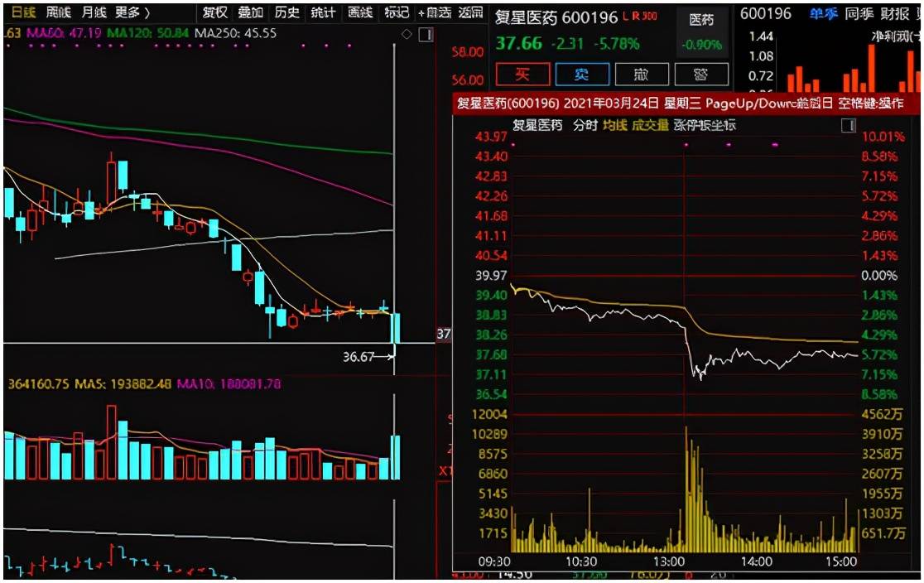This screenshot has height=583, width=924.
Task: Open the 统计 statistics tool
Action: [323, 12]
